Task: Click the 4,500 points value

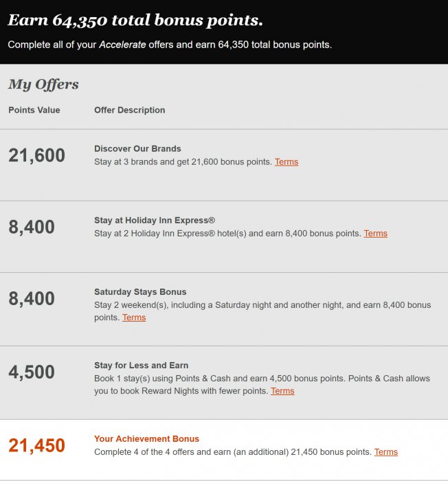Action: coord(32,372)
